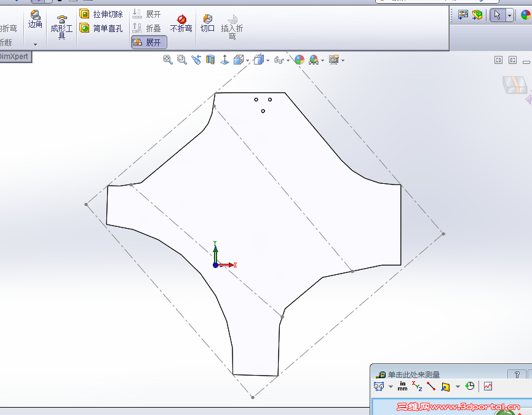Click the tile-right viewport window button
Viewport: 532px width, 415px height.
(513, 60)
